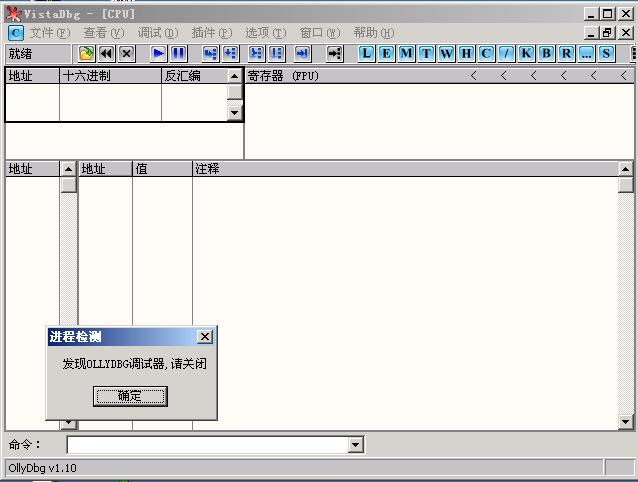Click the OllyDbg v1.10 status bar text
The height and width of the screenshot is (482, 638).
click(x=42, y=468)
